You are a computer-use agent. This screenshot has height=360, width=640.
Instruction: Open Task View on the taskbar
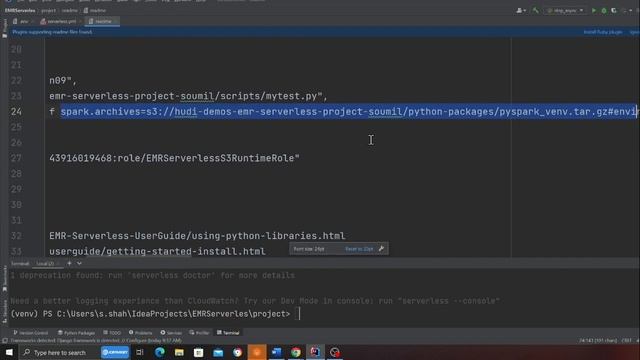point(140,352)
